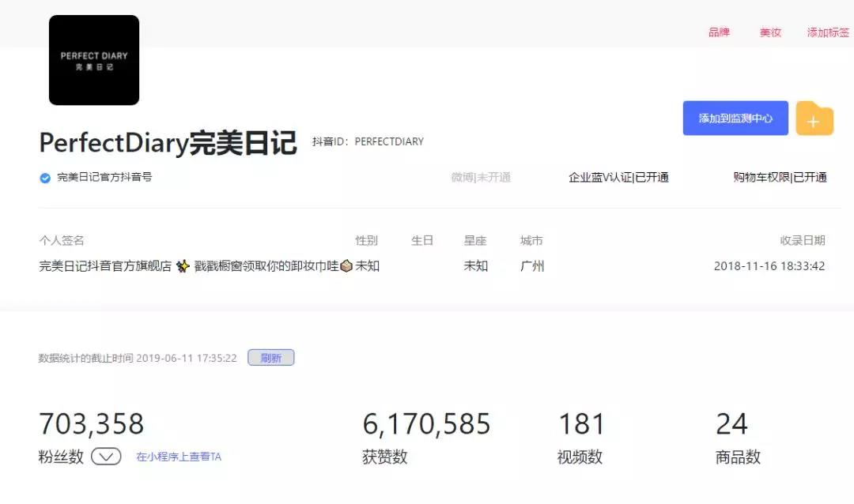Click the blue verified checkmark badge
Viewport: 854px width, 504px height.
pos(45,178)
